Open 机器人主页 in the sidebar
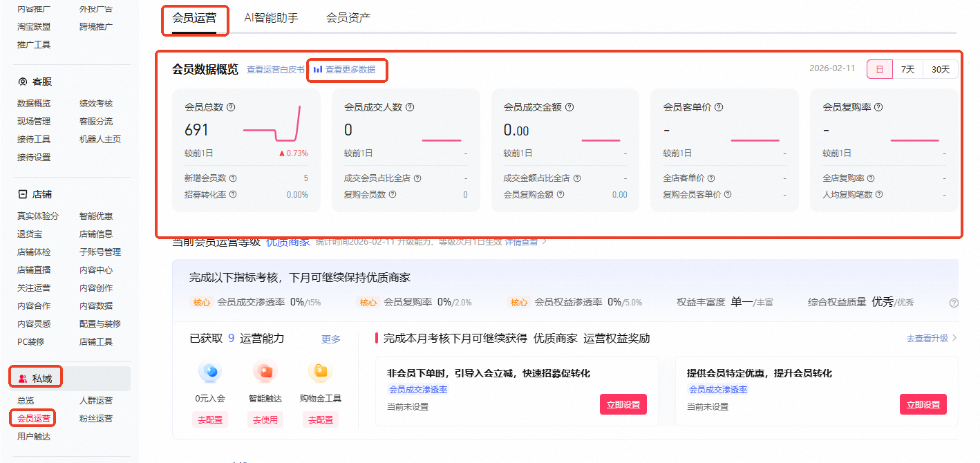 click(x=100, y=140)
